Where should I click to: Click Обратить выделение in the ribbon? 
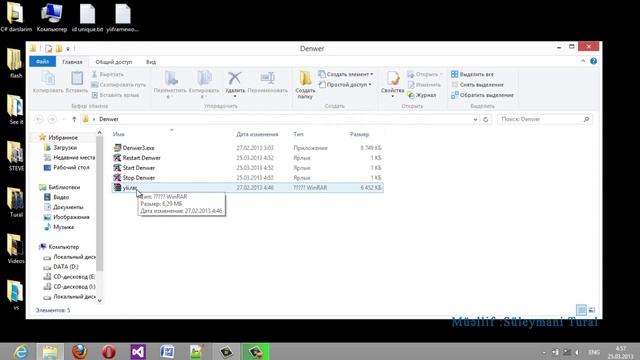[482, 95]
